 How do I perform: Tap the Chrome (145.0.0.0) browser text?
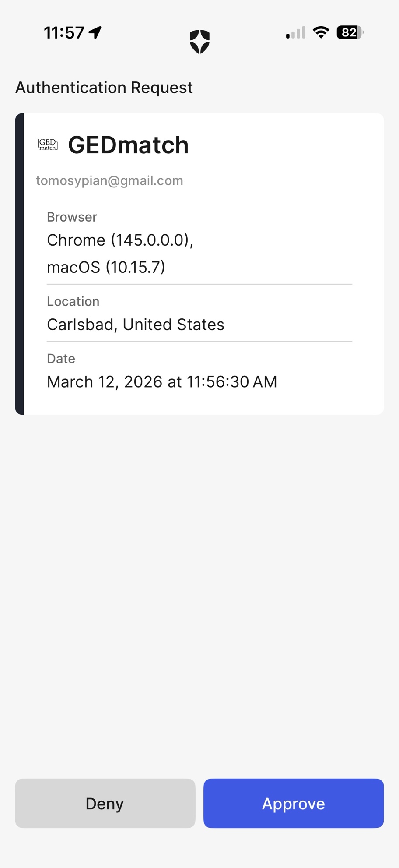click(120, 240)
